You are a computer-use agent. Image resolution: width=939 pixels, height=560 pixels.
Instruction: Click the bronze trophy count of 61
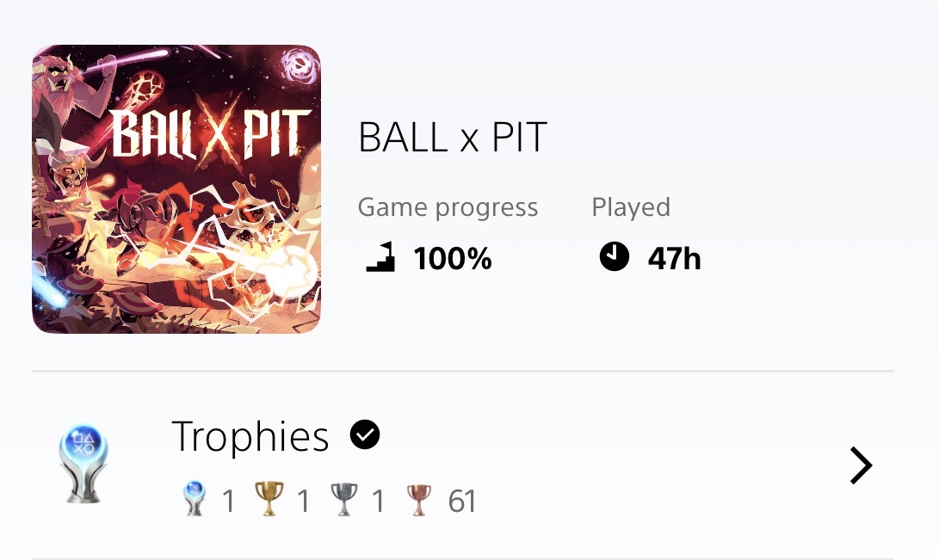click(462, 501)
